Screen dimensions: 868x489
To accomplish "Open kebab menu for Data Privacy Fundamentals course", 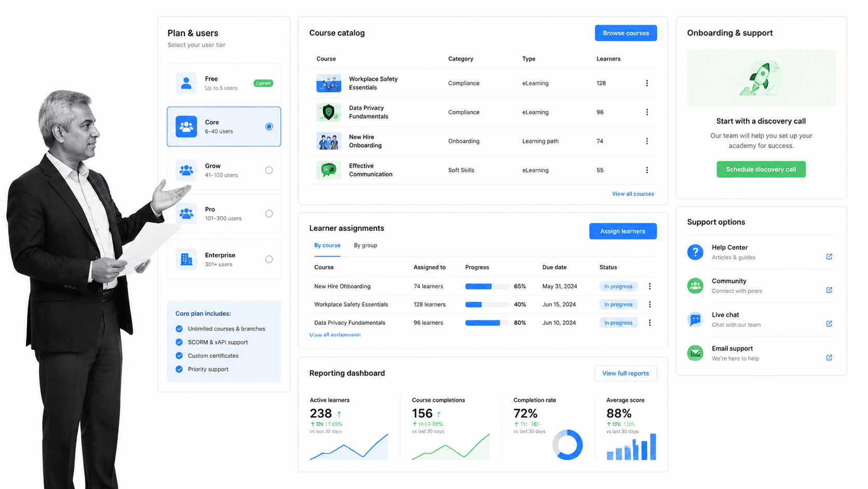I will [x=647, y=112].
